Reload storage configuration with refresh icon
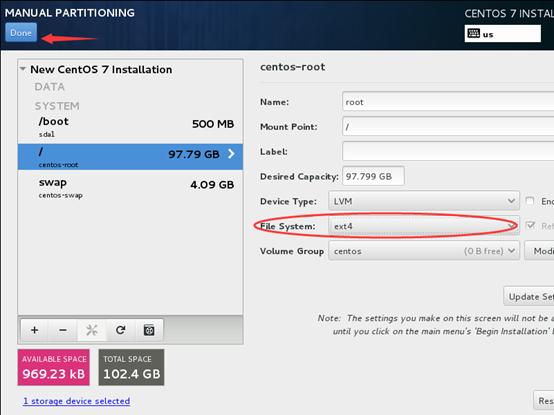This screenshot has width=554, height=415. [120, 330]
